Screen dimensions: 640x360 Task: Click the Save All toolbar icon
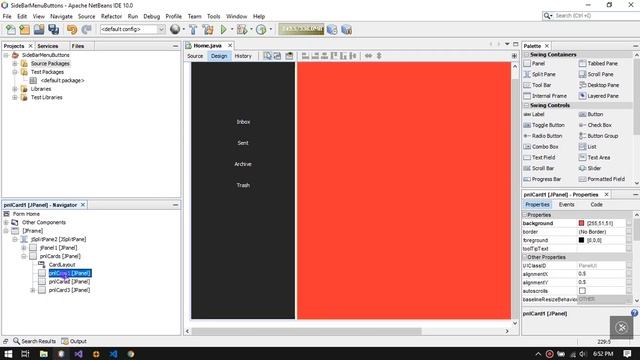pyautogui.click(x=53, y=29)
